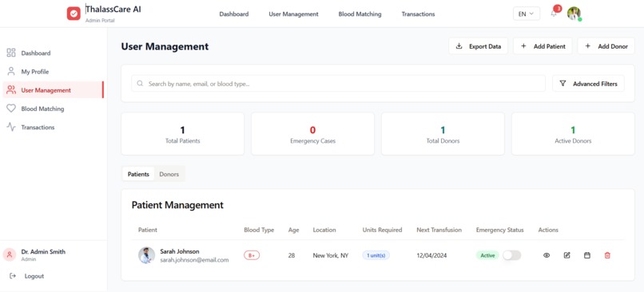Viewport: 644px width, 292px height.
Task: Go to Dashboard in top navigation
Action: [233, 14]
